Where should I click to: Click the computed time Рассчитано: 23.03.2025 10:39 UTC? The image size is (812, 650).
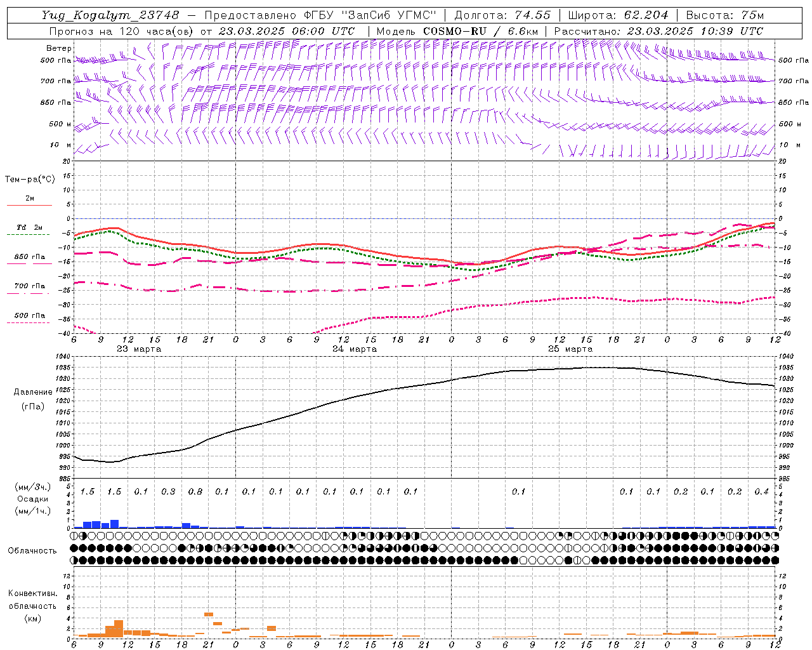tap(658, 31)
